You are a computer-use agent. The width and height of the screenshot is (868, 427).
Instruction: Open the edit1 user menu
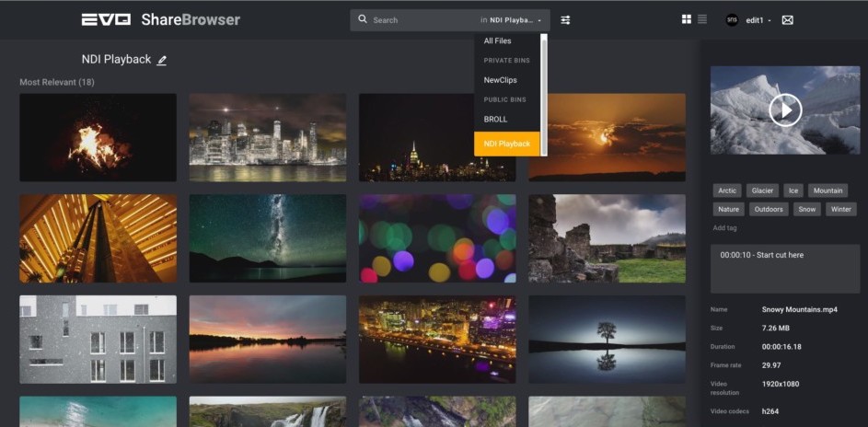pos(758,20)
